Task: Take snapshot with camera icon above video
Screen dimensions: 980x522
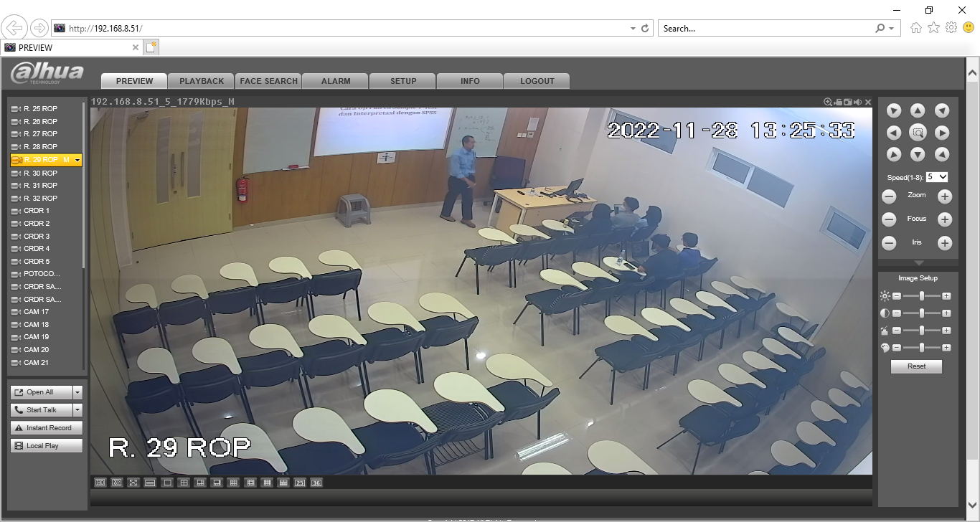Action: (848, 102)
